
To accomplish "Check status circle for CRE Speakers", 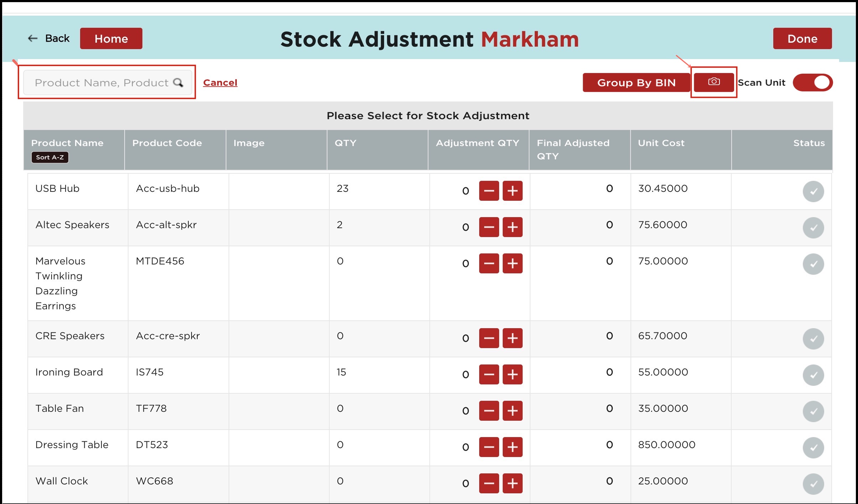I will (813, 339).
